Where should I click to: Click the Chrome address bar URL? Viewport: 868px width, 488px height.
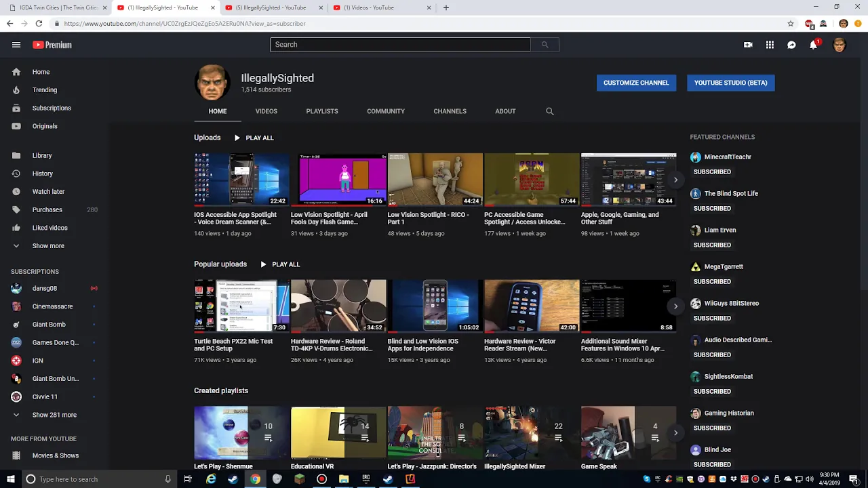click(184, 24)
